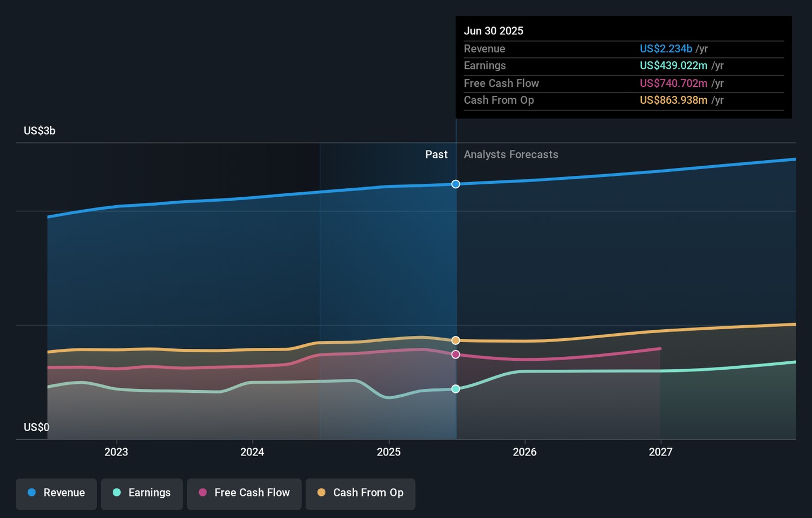Click the US$439.022m earnings value

(673, 66)
